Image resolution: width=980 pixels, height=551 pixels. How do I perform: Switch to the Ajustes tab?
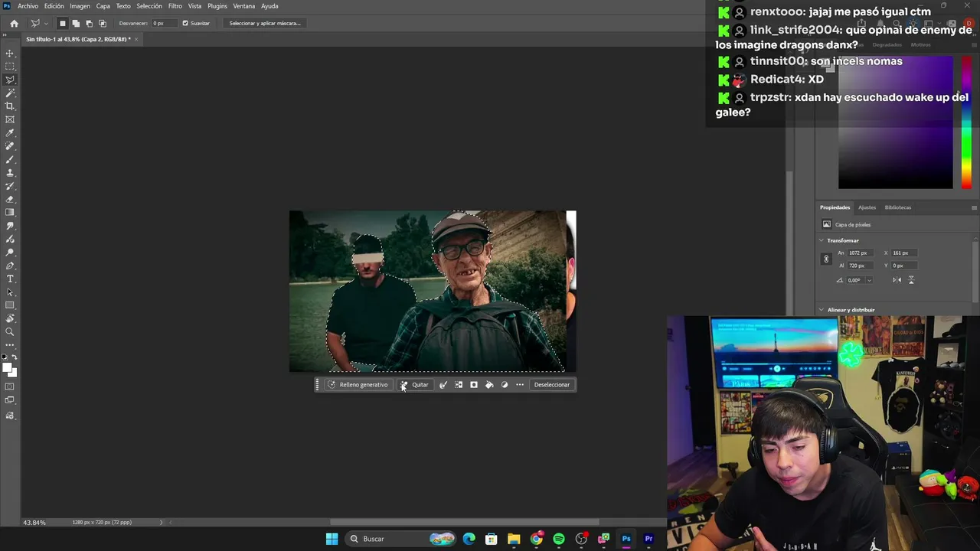click(x=867, y=207)
